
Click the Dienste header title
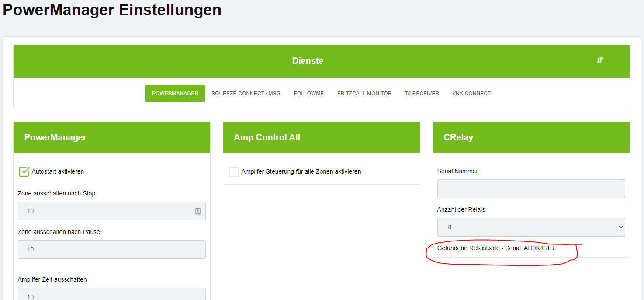pos(308,61)
